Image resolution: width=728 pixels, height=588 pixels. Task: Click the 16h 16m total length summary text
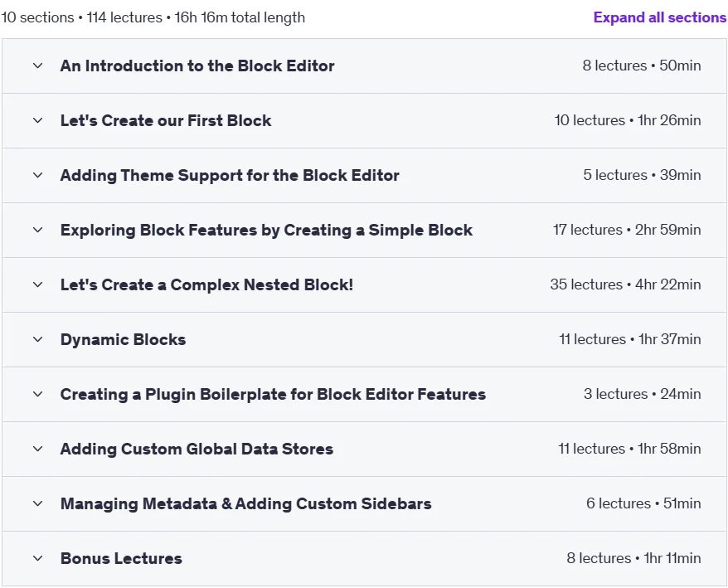[x=240, y=17]
